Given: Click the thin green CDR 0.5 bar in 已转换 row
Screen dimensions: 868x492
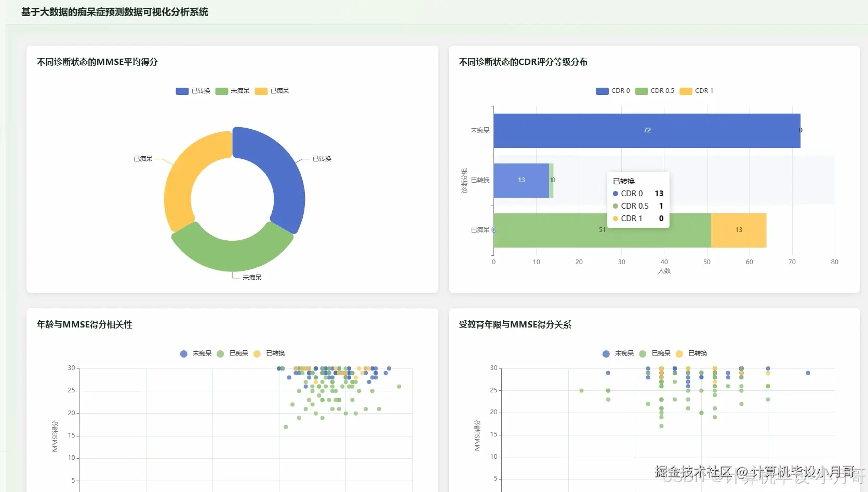Looking at the screenshot, I should tap(551, 180).
